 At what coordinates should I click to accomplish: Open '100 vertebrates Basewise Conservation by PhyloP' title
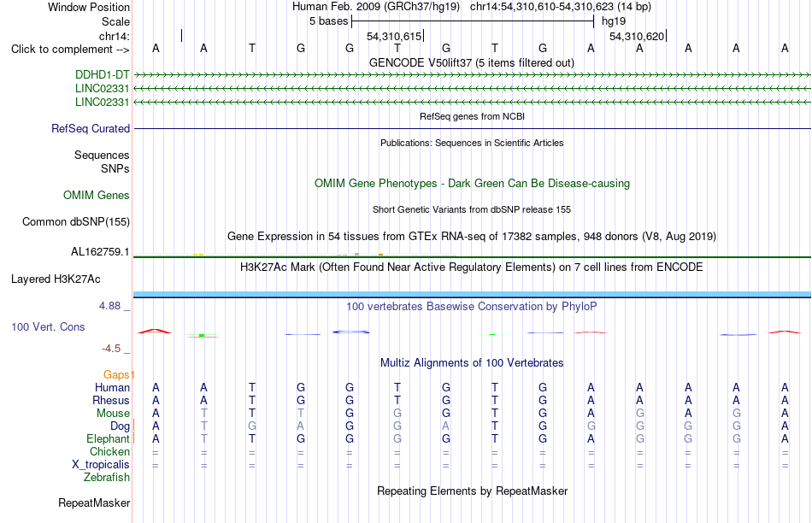coord(472,307)
